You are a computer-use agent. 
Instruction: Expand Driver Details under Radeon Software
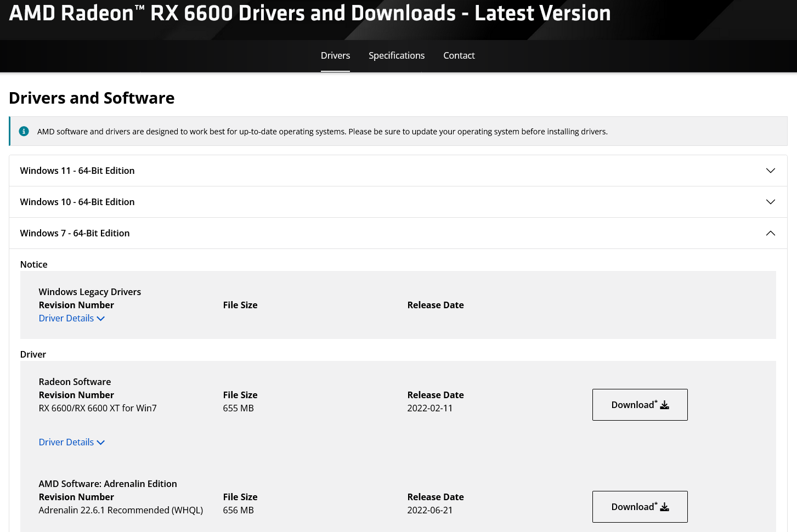71,442
